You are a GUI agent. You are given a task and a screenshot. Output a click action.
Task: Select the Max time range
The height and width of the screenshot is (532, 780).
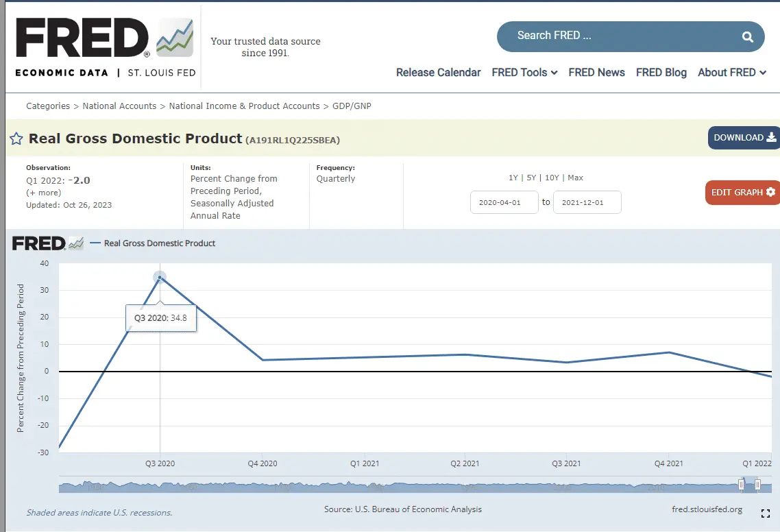click(x=575, y=178)
